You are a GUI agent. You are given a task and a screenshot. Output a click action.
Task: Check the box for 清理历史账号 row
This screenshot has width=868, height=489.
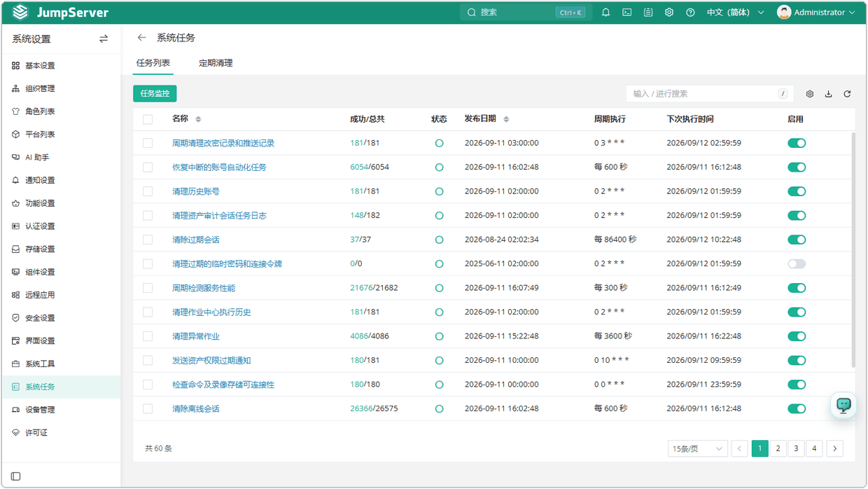148,191
